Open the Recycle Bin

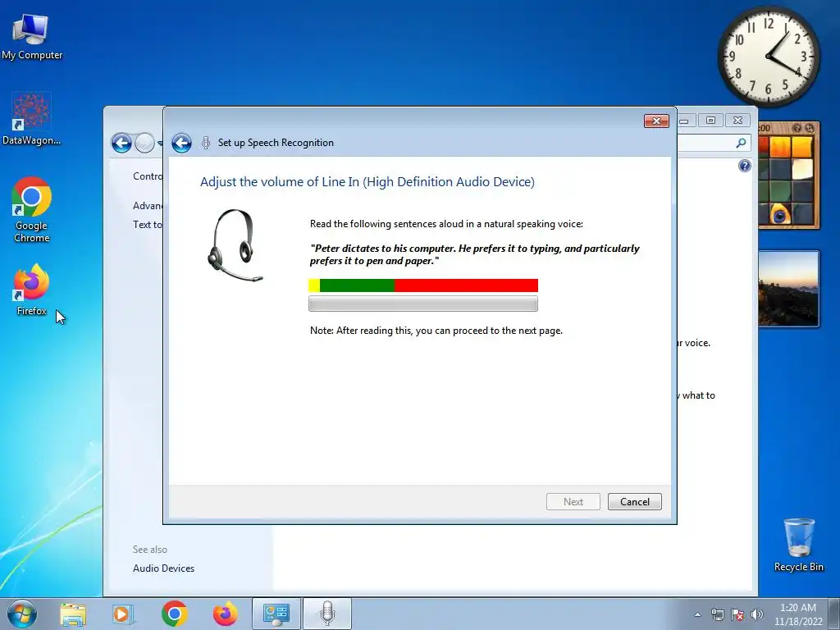(x=798, y=545)
